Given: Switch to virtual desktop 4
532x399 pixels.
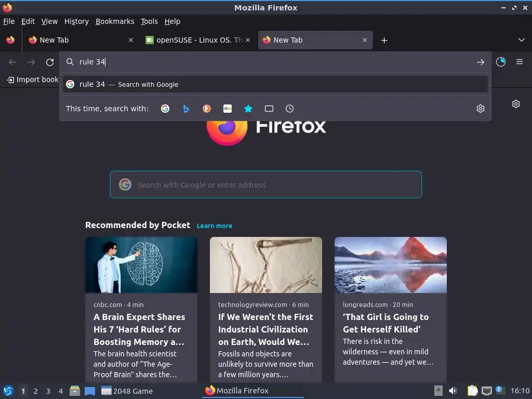Looking at the screenshot, I should pos(61,391).
